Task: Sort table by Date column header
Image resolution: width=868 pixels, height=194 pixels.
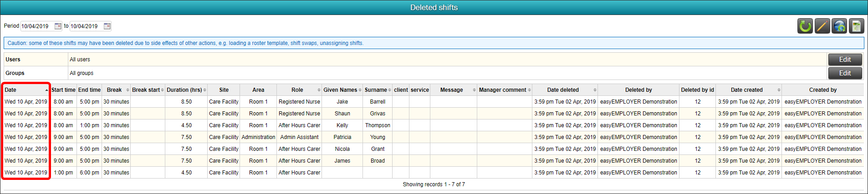Action: pyautogui.click(x=26, y=90)
